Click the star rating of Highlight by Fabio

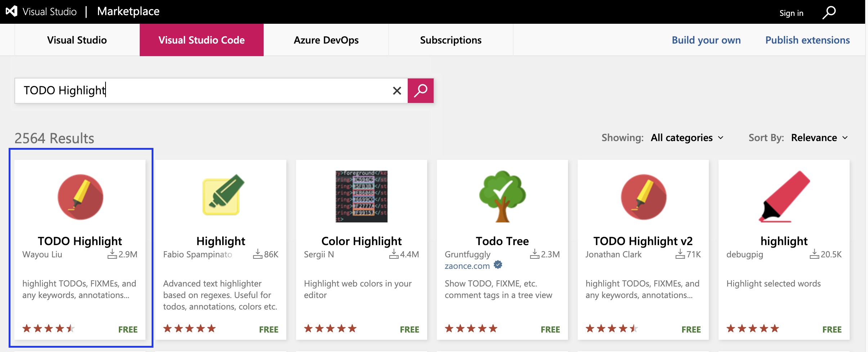(189, 328)
